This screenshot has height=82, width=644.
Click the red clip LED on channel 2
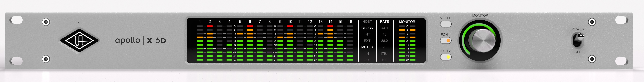[x=210, y=26]
